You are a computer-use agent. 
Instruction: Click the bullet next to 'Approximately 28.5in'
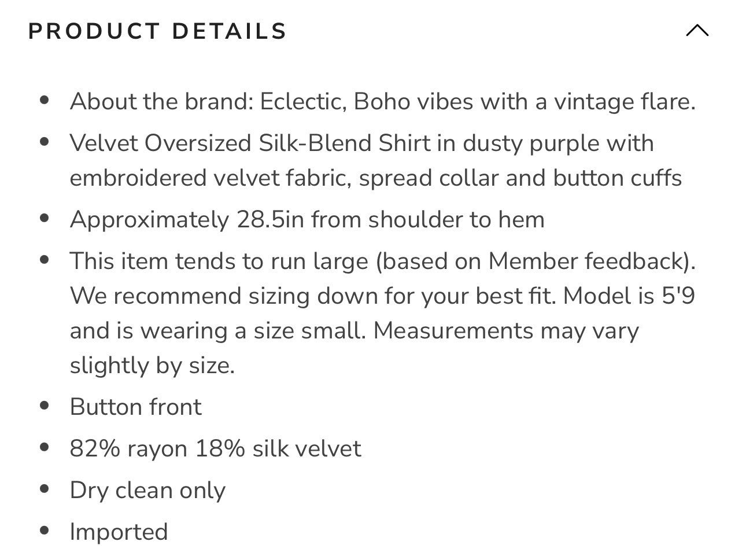[44, 218]
